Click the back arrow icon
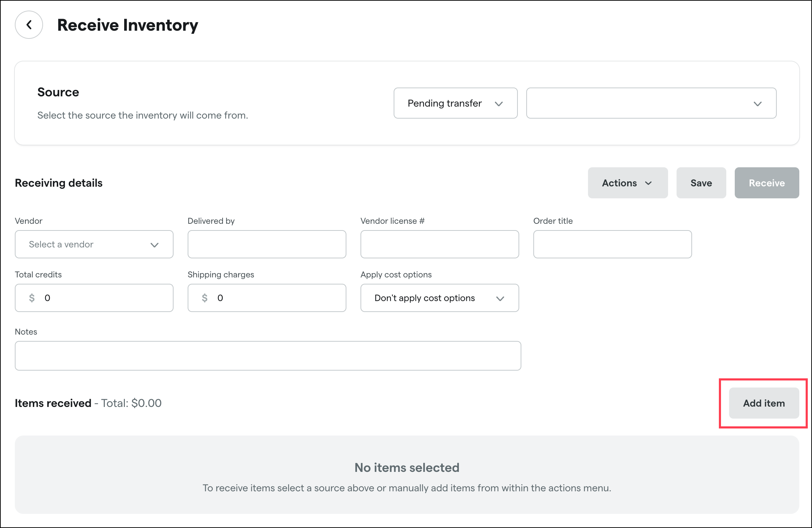812x528 pixels. [x=29, y=25]
